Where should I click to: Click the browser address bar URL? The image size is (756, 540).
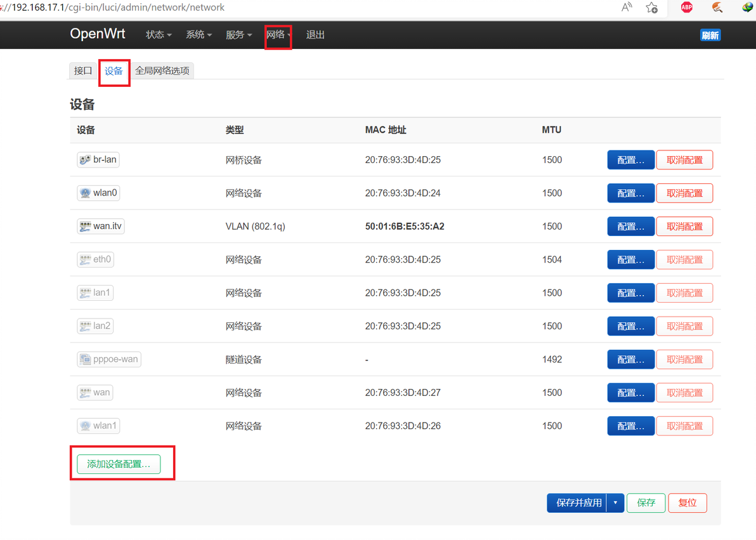click(114, 7)
